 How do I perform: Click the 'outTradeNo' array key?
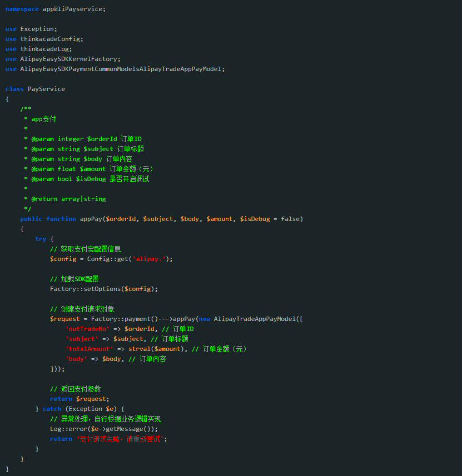87,329
